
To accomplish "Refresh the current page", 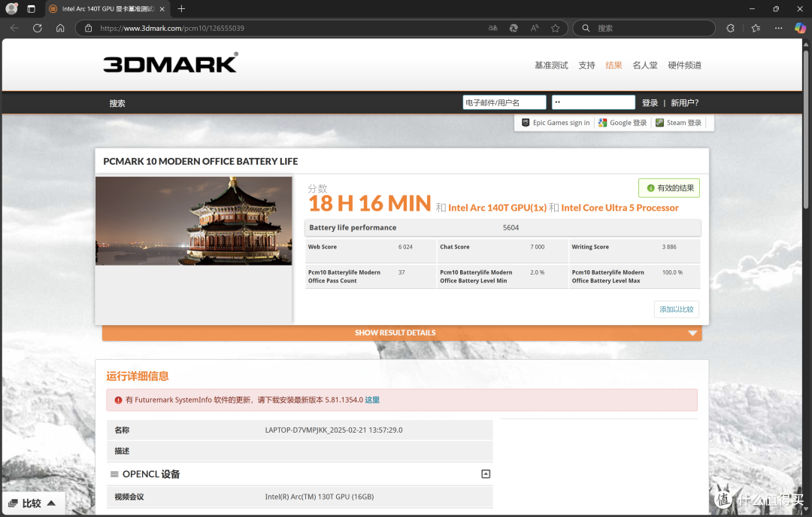I will click(38, 28).
